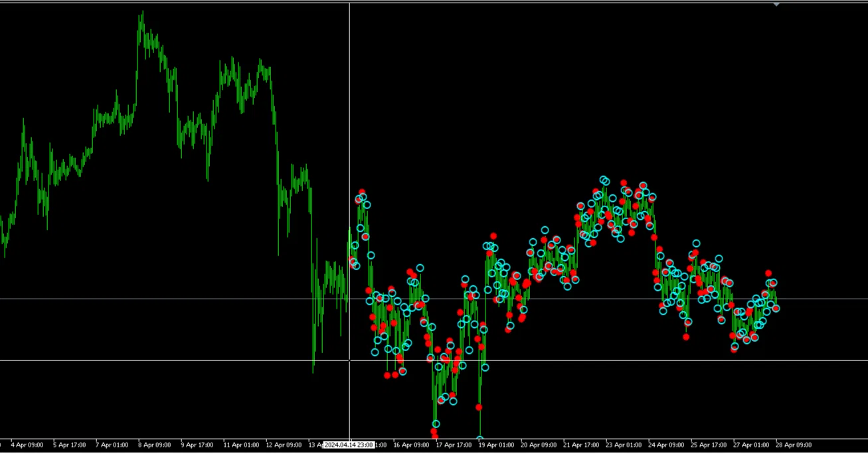868x454 pixels.
Task: Click the 12 Apr 09:00 time label
Action: [284, 445]
